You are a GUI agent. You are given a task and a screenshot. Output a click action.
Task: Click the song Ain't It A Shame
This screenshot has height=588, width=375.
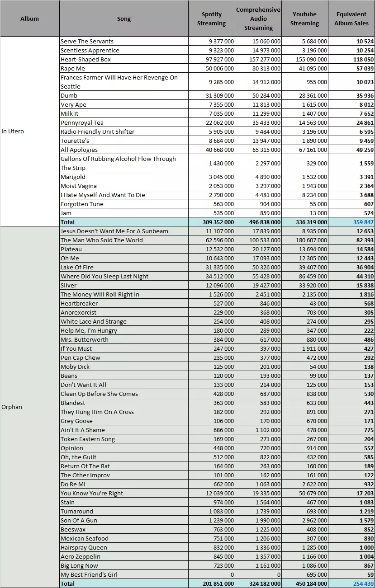tap(124, 430)
